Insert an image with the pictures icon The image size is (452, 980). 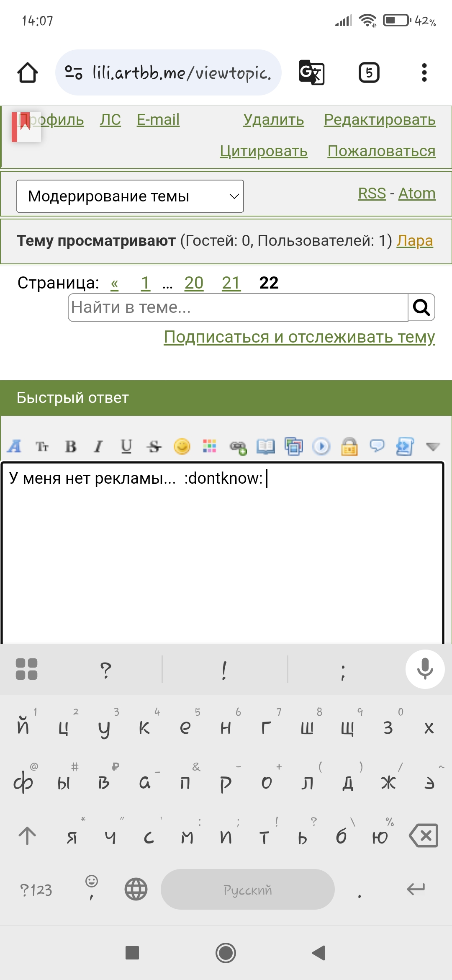294,446
